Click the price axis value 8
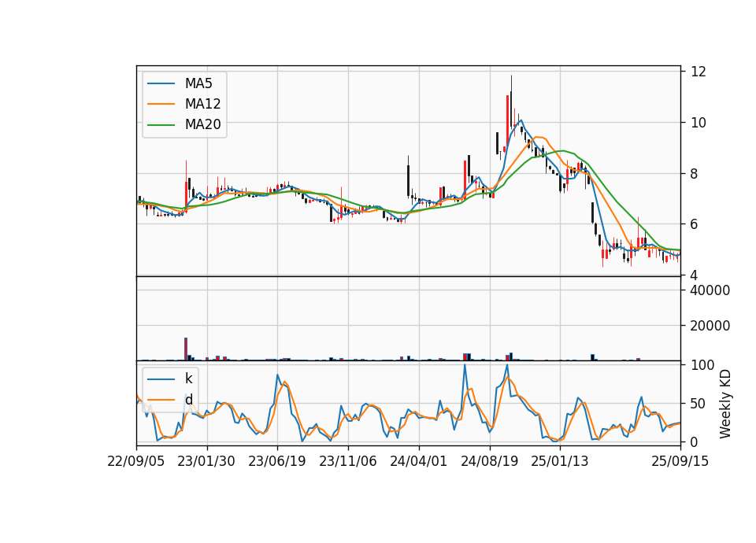 pyautogui.click(x=695, y=174)
